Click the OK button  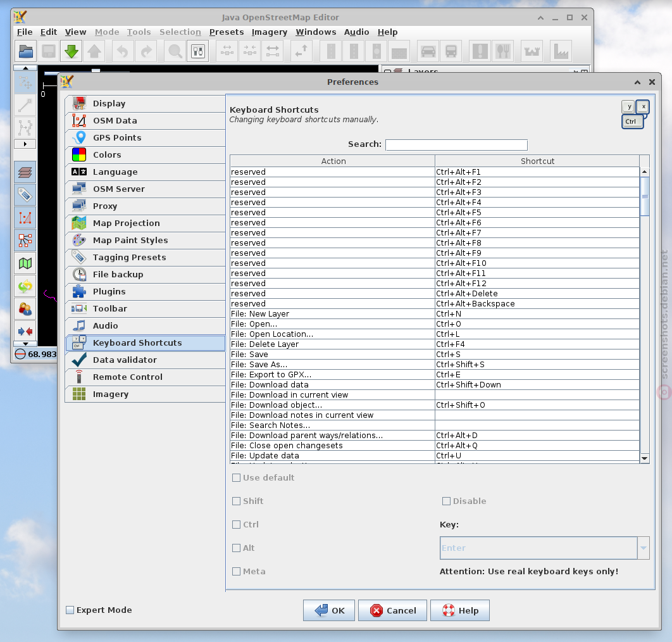[x=329, y=610]
